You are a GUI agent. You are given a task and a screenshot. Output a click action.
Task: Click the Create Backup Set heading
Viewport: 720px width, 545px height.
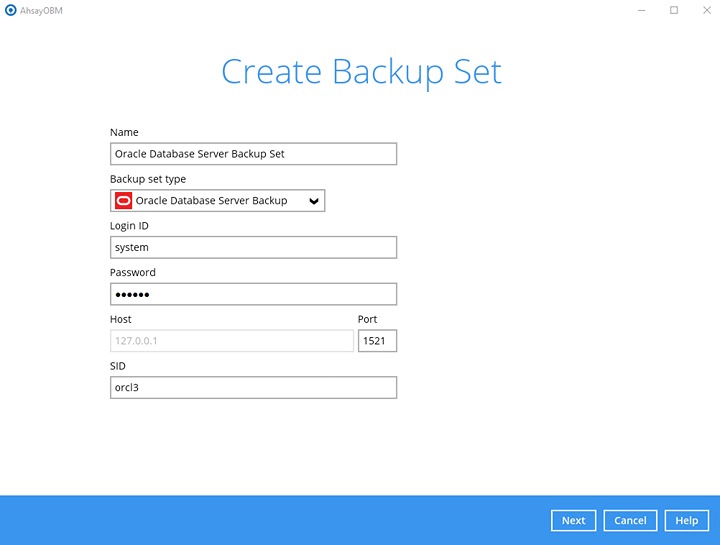(361, 72)
